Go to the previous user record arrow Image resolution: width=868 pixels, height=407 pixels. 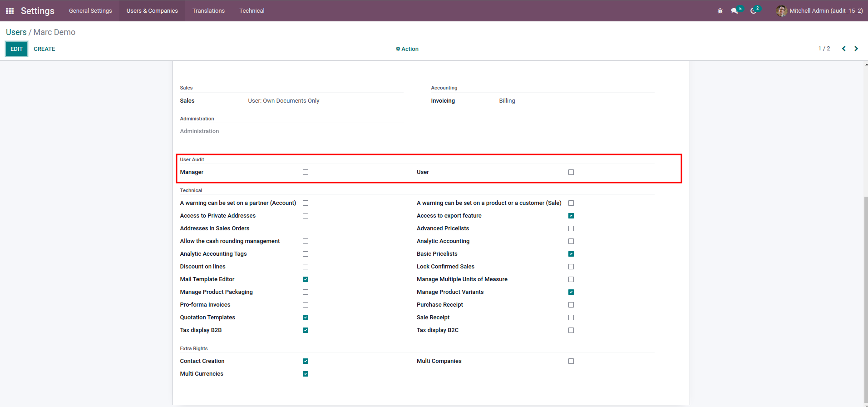click(x=843, y=49)
